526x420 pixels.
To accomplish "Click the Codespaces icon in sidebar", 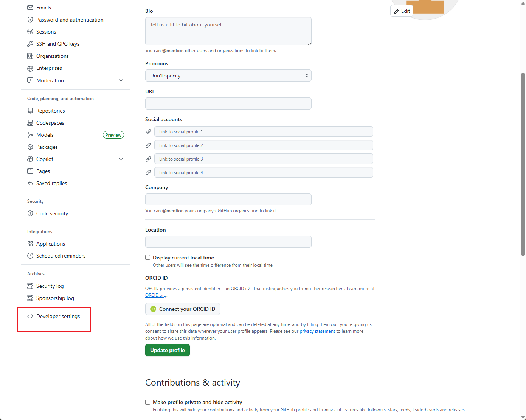I will tap(30, 123).
